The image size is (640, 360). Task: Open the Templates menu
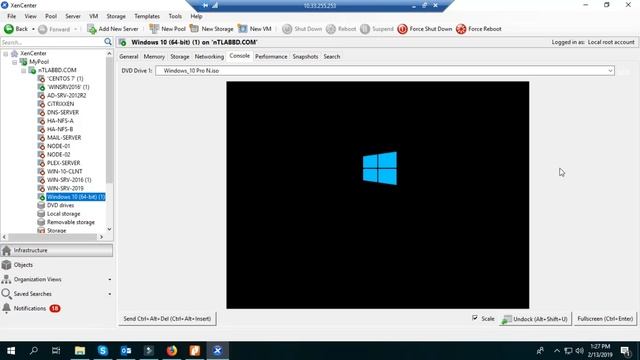(x=147, y=16)
